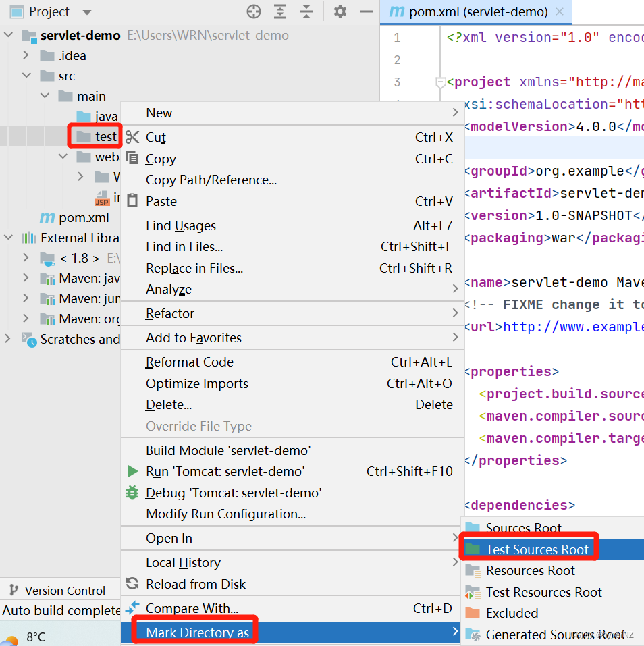Open Add to Favorites submenu
The width and height of the screenshot is (644, 646).
pyautogui.click(x=292, y=338)
